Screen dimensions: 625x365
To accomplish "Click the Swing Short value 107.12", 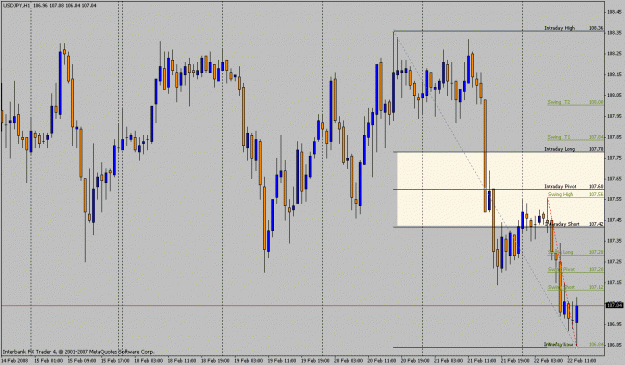I will click(596, 287).
